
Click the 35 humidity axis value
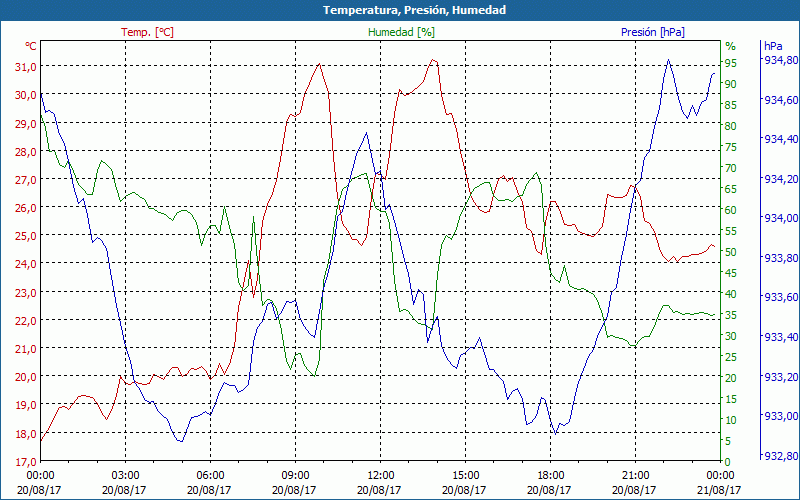coord(731,315)
